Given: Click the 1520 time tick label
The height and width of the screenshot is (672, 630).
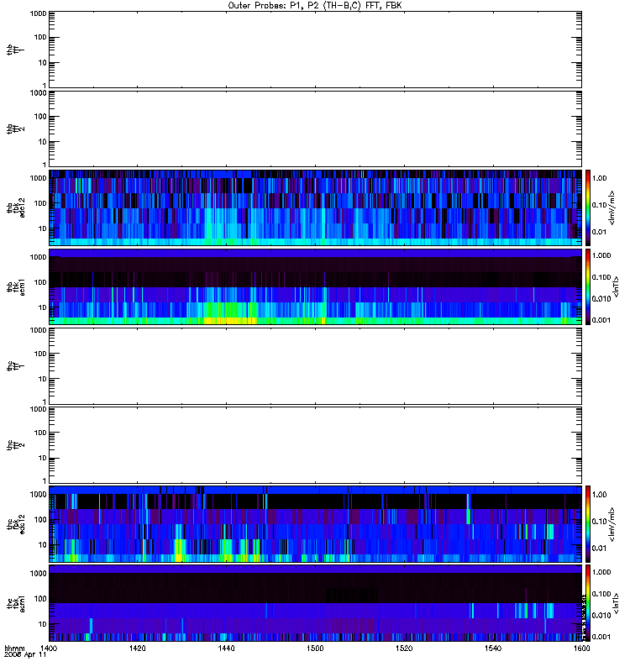Looking at the screenshot, I should 404,648.
